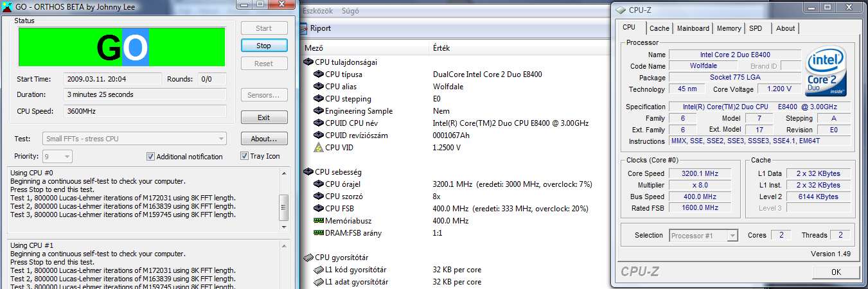Open the Súgó menu
This screenshot has width=868, height=289.
click(x=350, y=11)
